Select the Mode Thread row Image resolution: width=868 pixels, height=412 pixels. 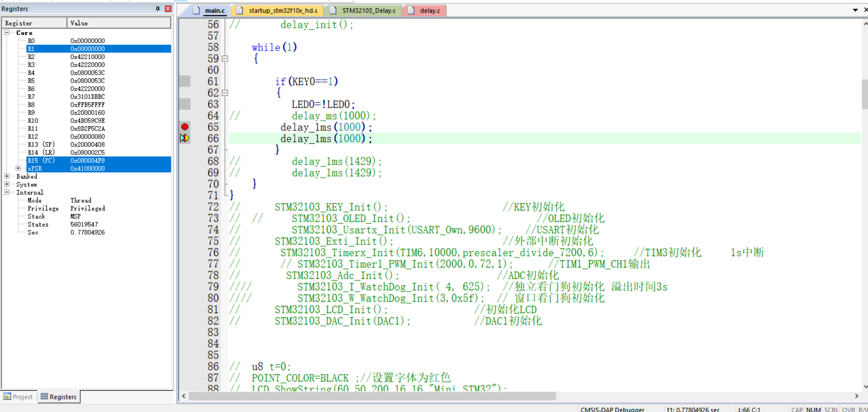coord(98,201)
